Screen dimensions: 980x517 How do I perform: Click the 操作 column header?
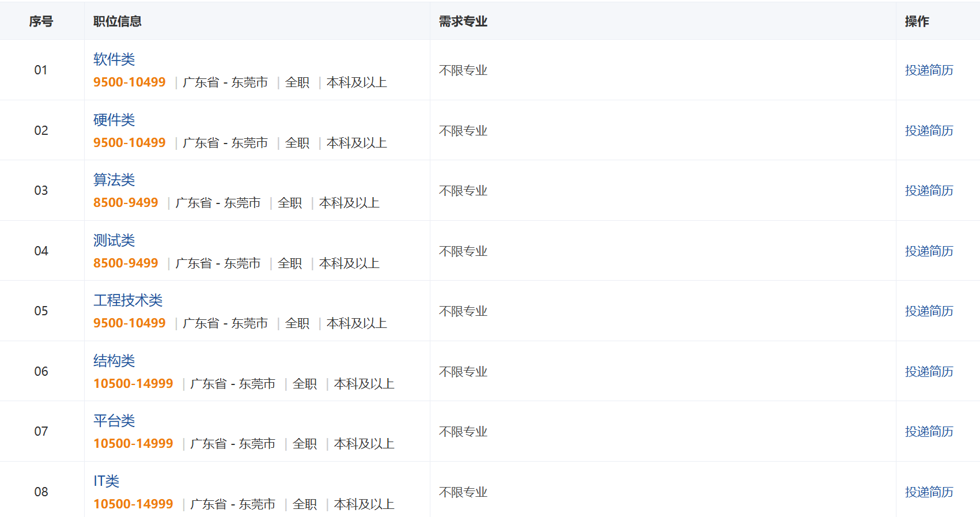[917, 21]
